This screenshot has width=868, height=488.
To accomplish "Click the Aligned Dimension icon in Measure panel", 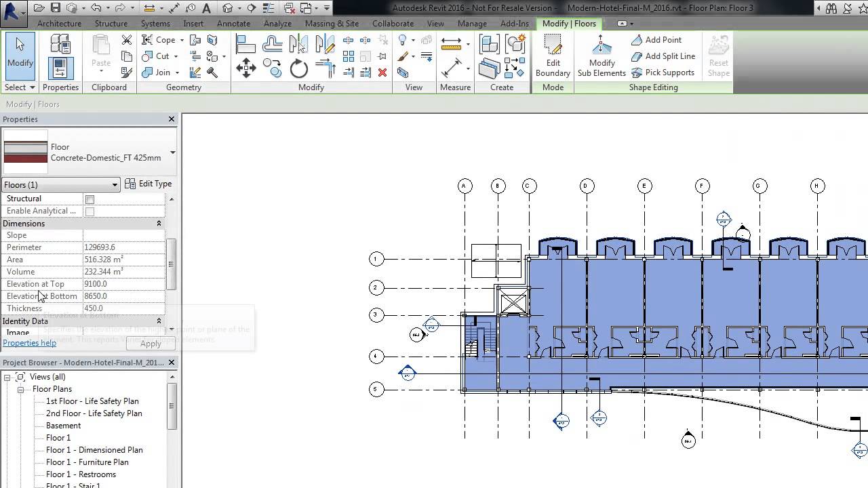I will pos(452,68).
